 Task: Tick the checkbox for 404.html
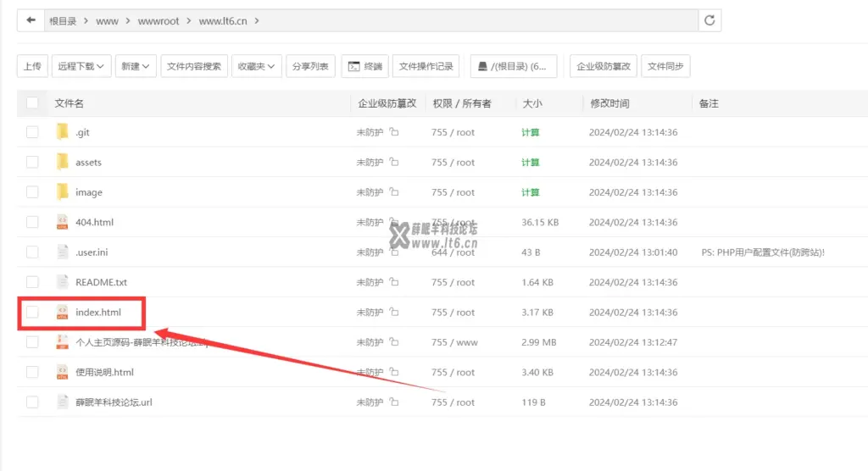coord(32,222)
